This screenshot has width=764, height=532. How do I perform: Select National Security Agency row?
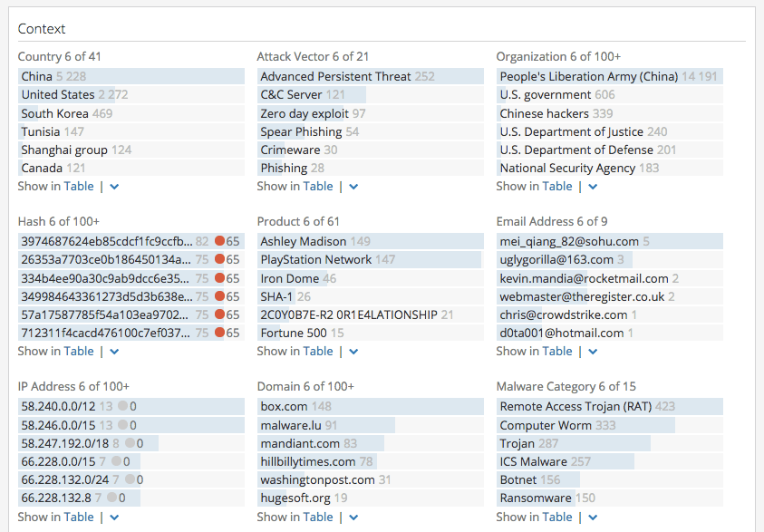pyautogui.click(x=610, y=168)
